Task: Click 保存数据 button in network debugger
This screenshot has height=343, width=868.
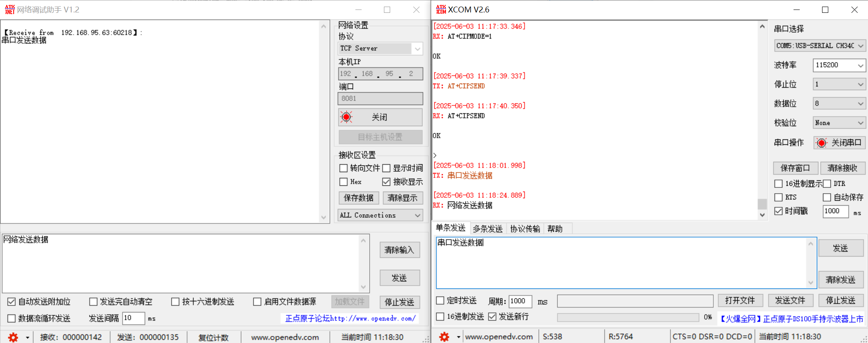Action: pyautogui.click(x=359, y=198)
